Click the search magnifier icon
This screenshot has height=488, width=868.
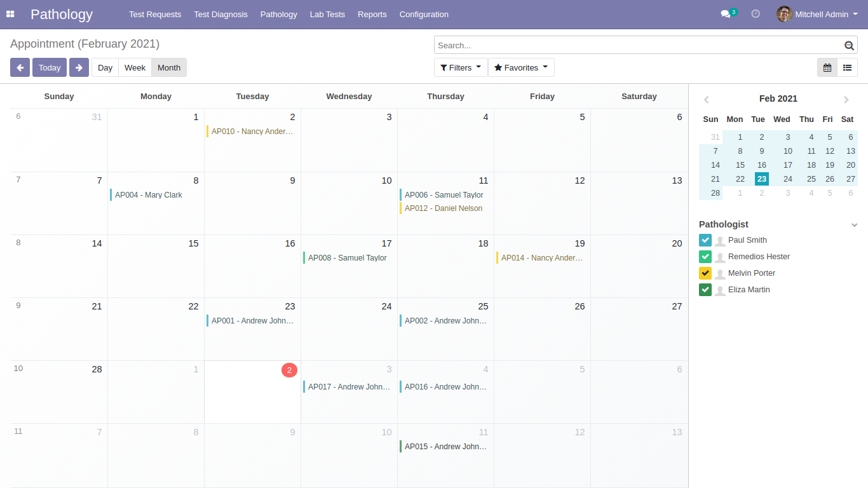849,45
